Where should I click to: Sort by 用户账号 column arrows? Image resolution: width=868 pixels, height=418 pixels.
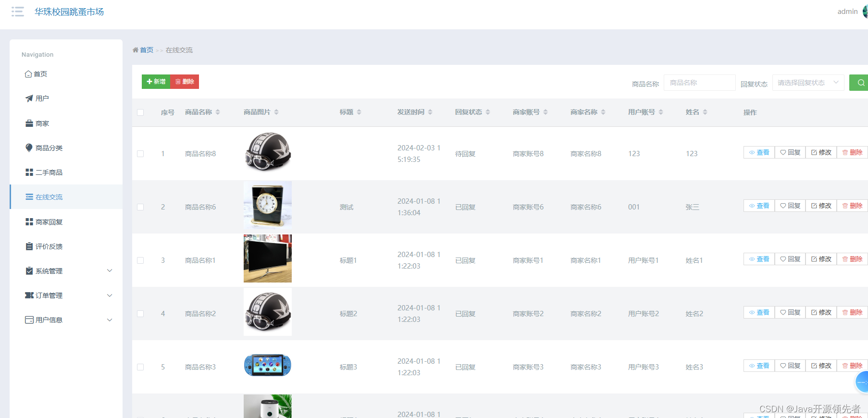[x=661, y=112]
